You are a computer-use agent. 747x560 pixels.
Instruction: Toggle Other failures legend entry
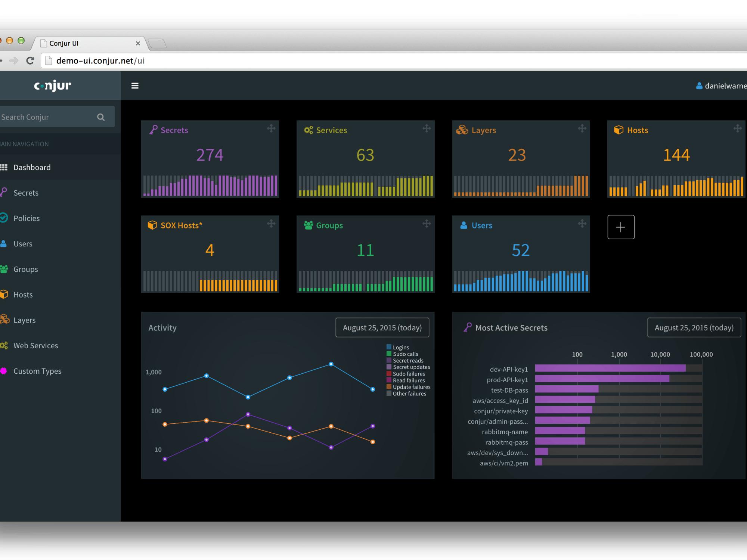click(x=409, y=393)
